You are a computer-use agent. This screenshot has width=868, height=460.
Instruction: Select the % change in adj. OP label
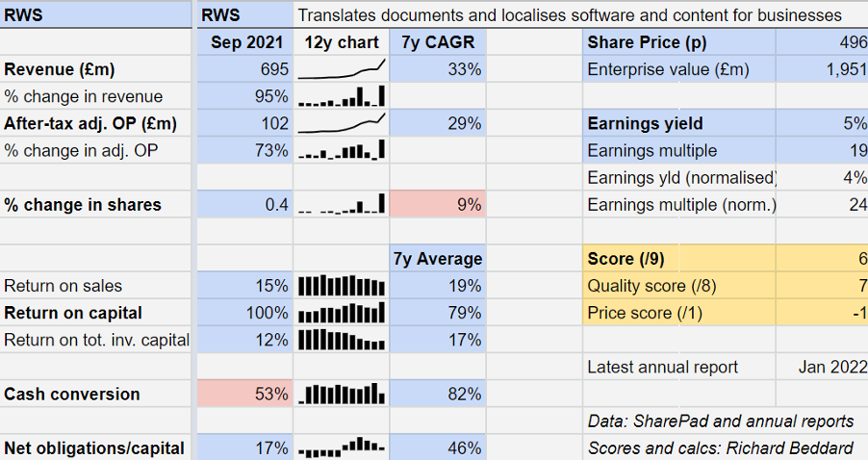click(x=96, y=150)
